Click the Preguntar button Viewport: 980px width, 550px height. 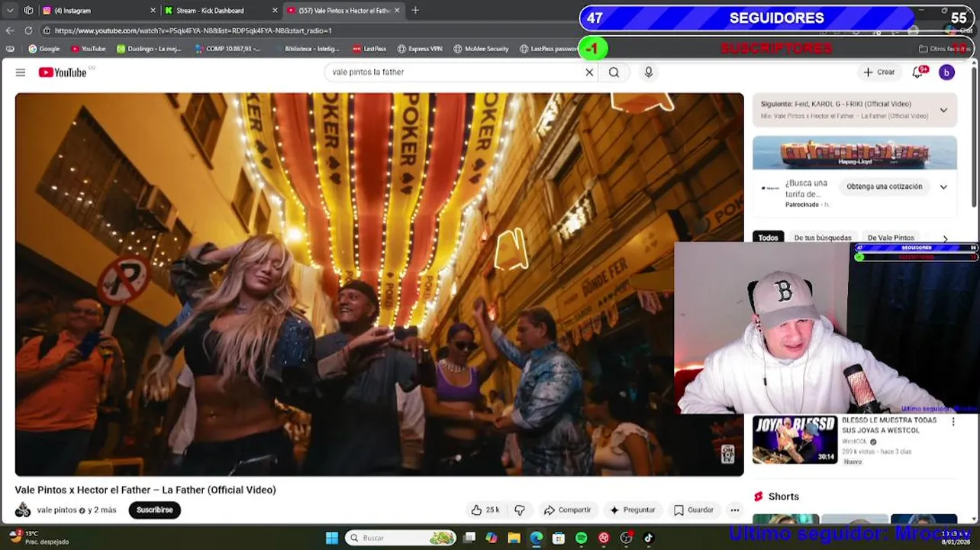coord(632,510)
